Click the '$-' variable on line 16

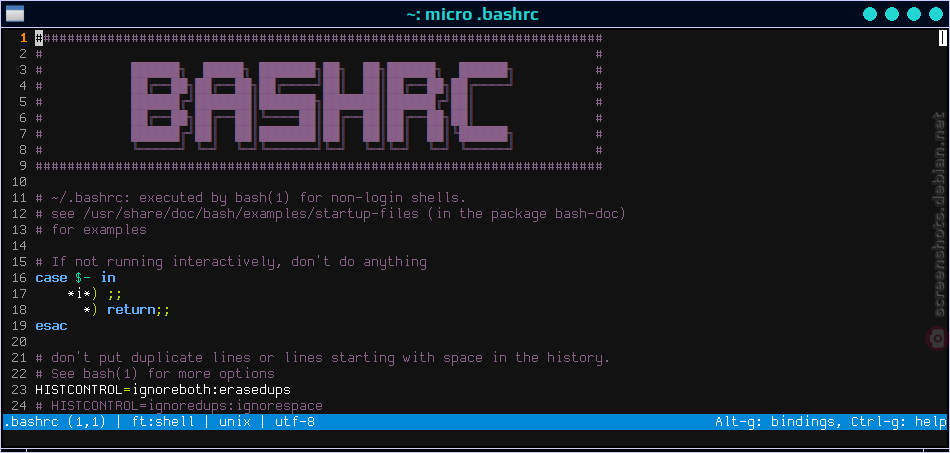pos(83,278)
